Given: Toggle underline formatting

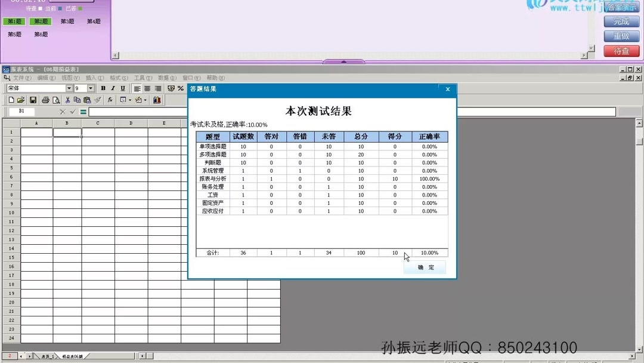Looking at the screenshot, I should [123, 88].
